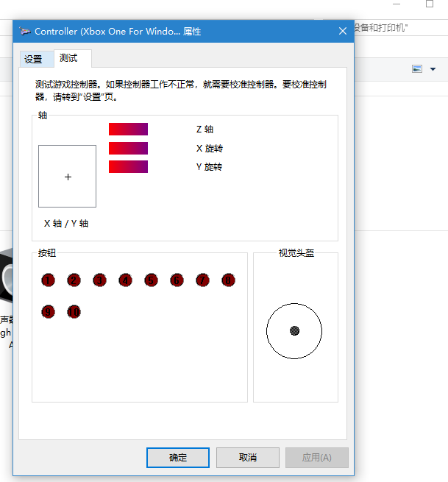Click the Y 旋转 label
Image resolution: width=448 pixels, height=482 pixels.
pyautogui.click(x=209, y=167)
